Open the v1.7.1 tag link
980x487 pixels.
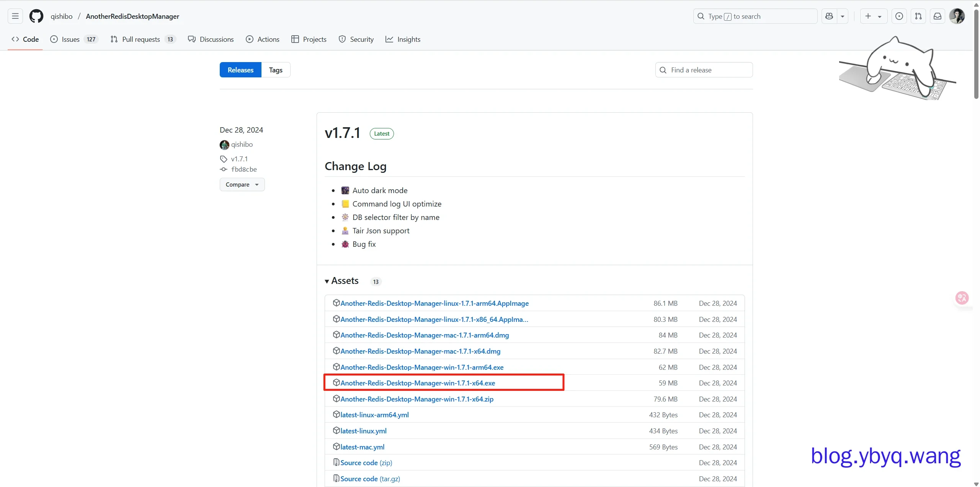[x=239, y=159]
